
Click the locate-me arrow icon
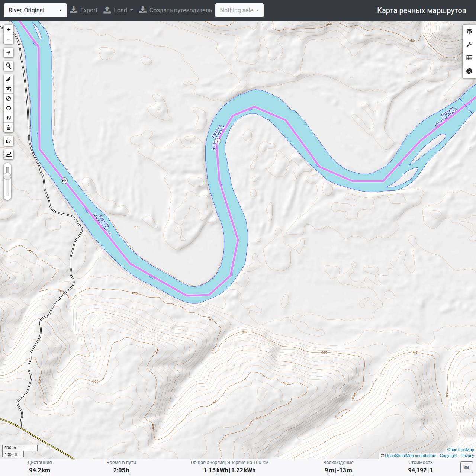click(9, 52)
